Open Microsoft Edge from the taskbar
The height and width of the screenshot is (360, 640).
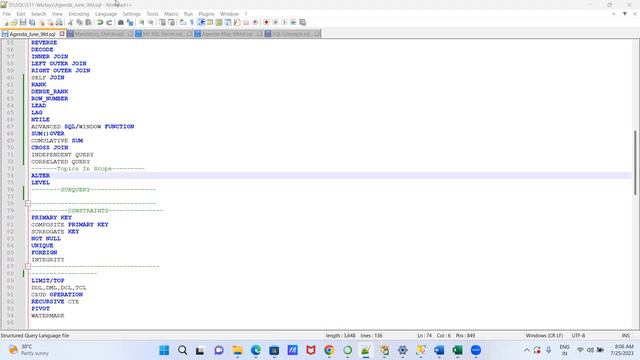click(x=256, y=350)
